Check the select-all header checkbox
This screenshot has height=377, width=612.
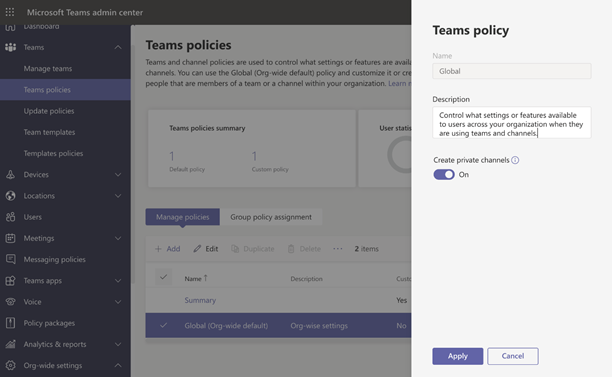click(164, 277)
